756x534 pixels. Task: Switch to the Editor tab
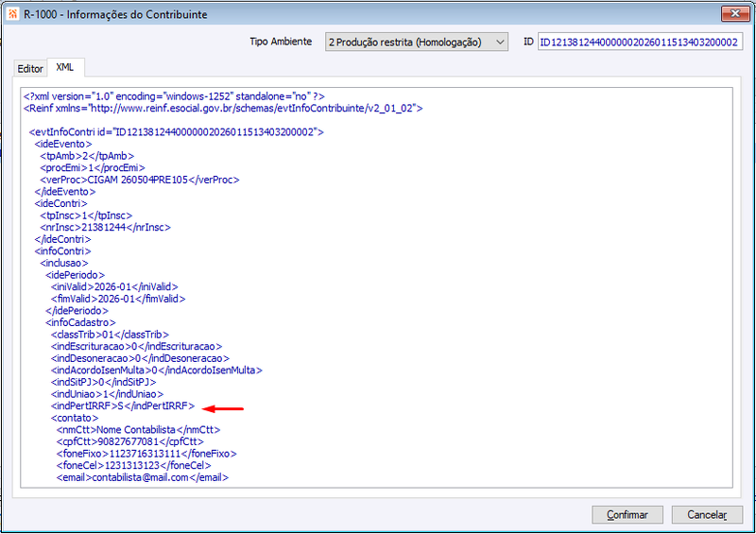(30, 68)
